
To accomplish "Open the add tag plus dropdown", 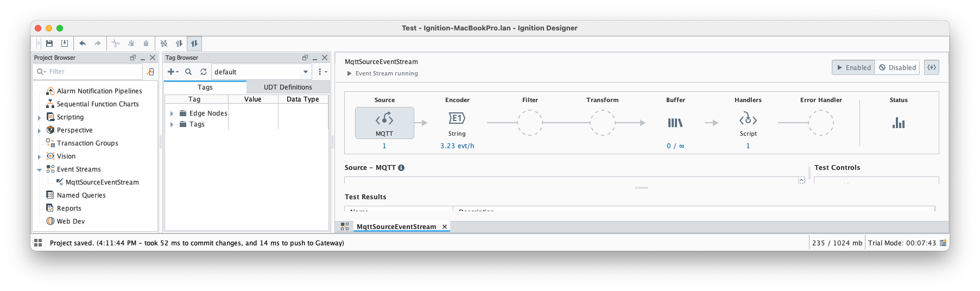I will tap(173, 72).
